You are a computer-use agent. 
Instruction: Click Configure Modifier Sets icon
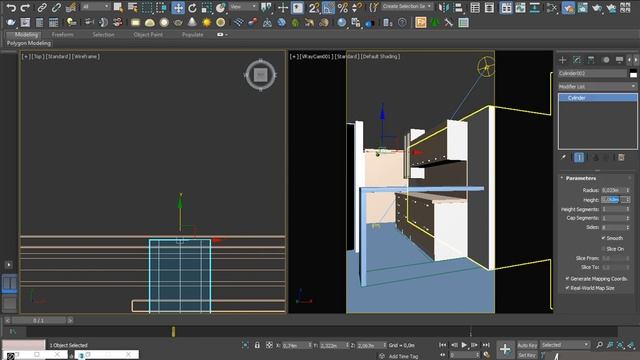pyautogui.click(x=621, y=157)
